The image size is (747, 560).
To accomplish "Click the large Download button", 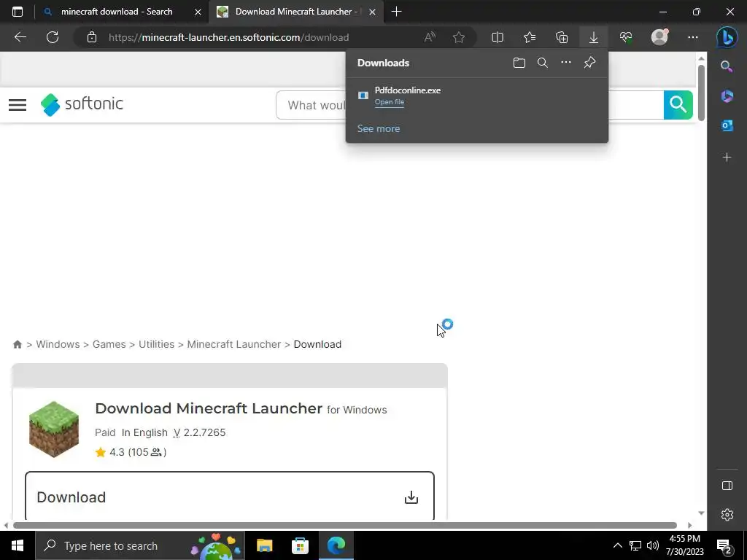I will point(230,496).
